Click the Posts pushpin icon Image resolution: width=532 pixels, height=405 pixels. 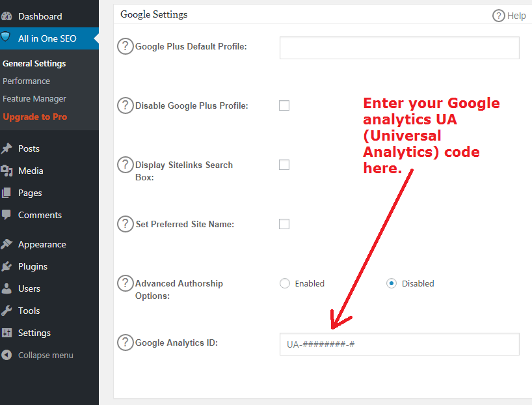(x=7, y=148)
